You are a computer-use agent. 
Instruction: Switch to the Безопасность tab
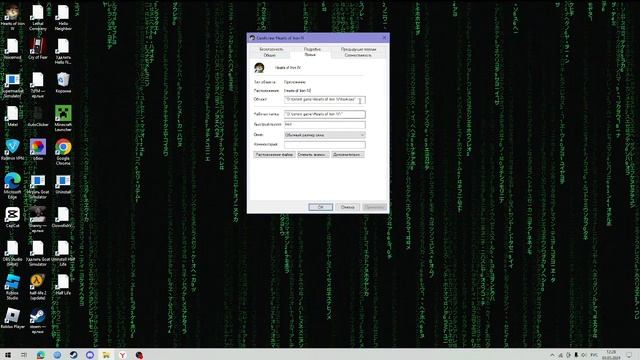click(x=271, y=49)
